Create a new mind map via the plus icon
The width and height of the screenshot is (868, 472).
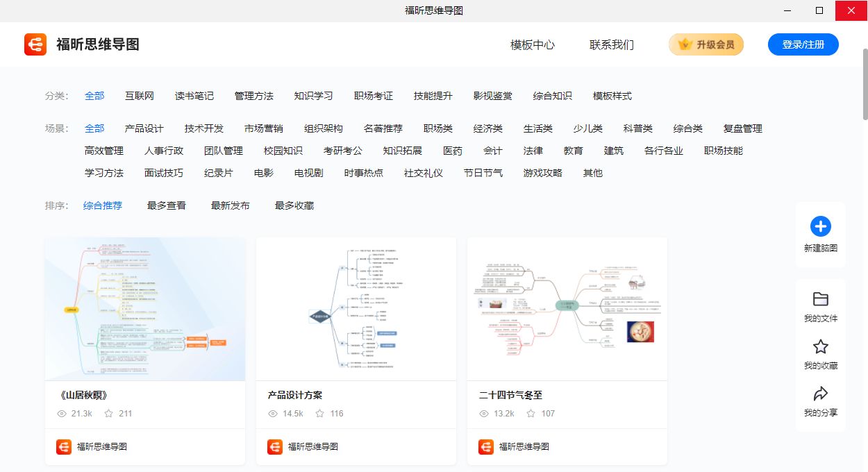click(x=821, y=226)
